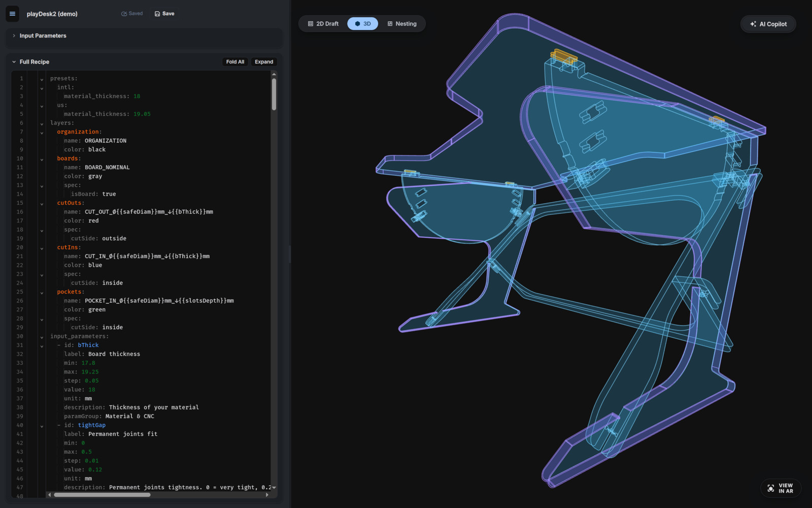Viewport: 812px width, 508px height.
Task: Click the 'max: 19.25' line
Action: point(81,372)
